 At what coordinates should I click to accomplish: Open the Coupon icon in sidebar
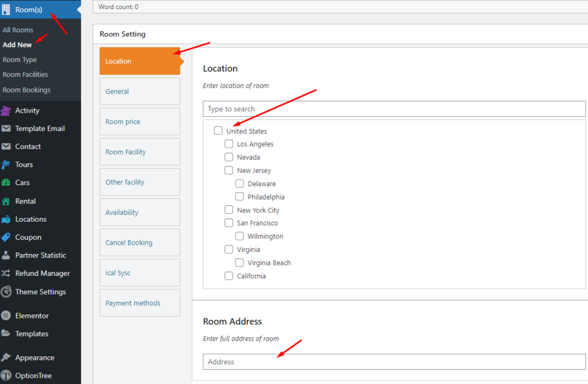pos(6,237)
